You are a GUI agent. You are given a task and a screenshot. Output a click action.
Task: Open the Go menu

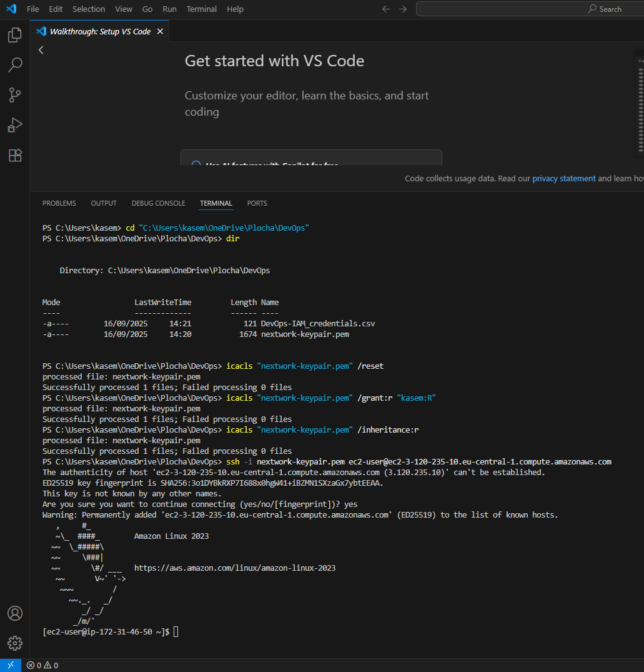coord(147,9)
